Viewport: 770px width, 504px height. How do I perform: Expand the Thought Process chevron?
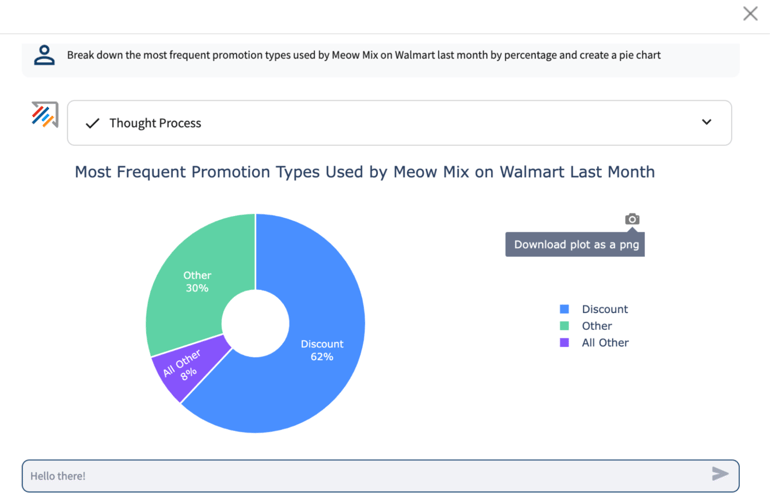706,122
